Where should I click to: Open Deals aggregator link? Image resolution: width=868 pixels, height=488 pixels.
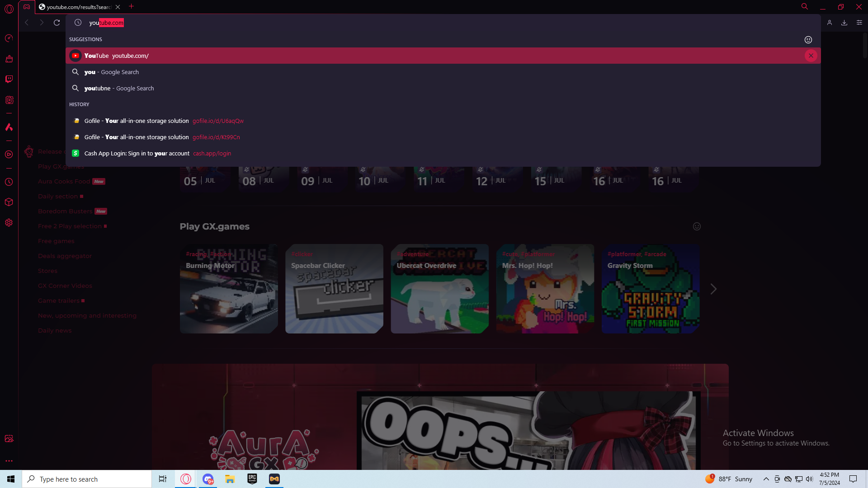(x=65, y=256)
